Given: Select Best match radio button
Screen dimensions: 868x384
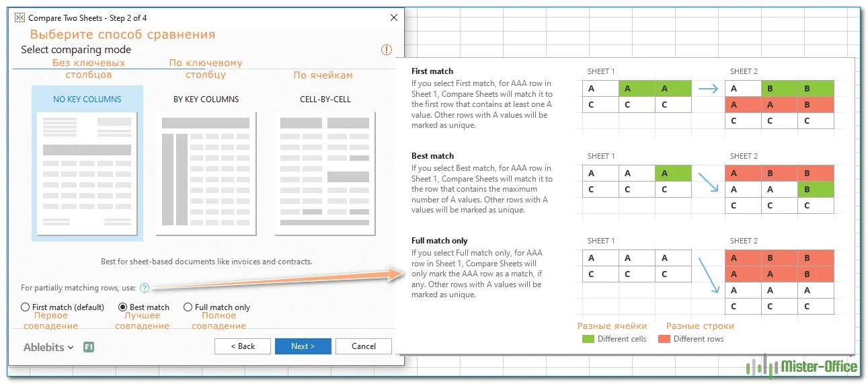Looking at the screenshot, I should (122, 307).
